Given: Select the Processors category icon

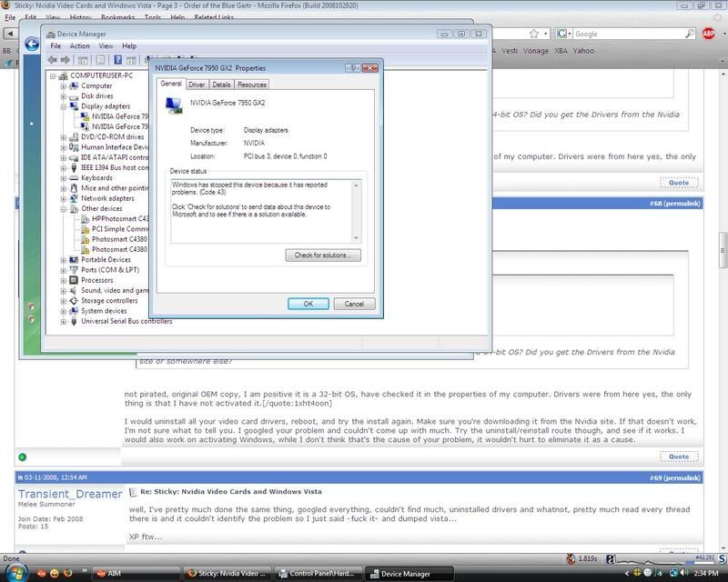Looking at the screenshot, I should point(74,280).
